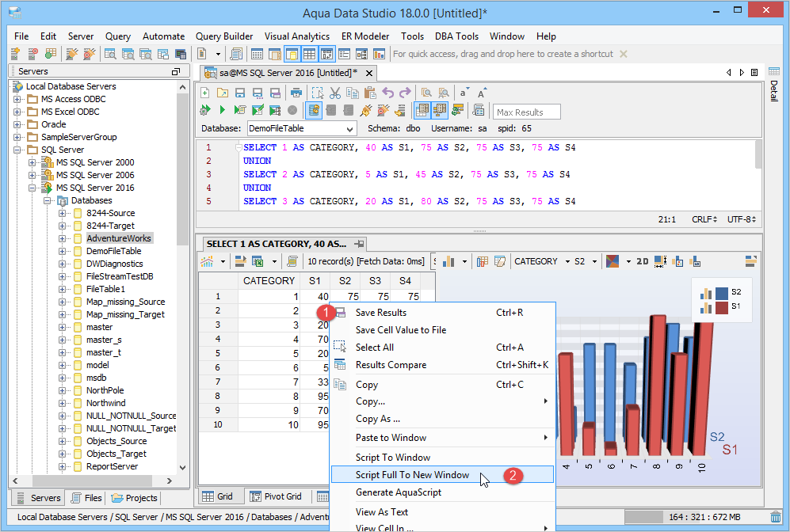Click the Save file icon in editor toolbar
Screen dimensions: 790x532
(x=239, y=93)
